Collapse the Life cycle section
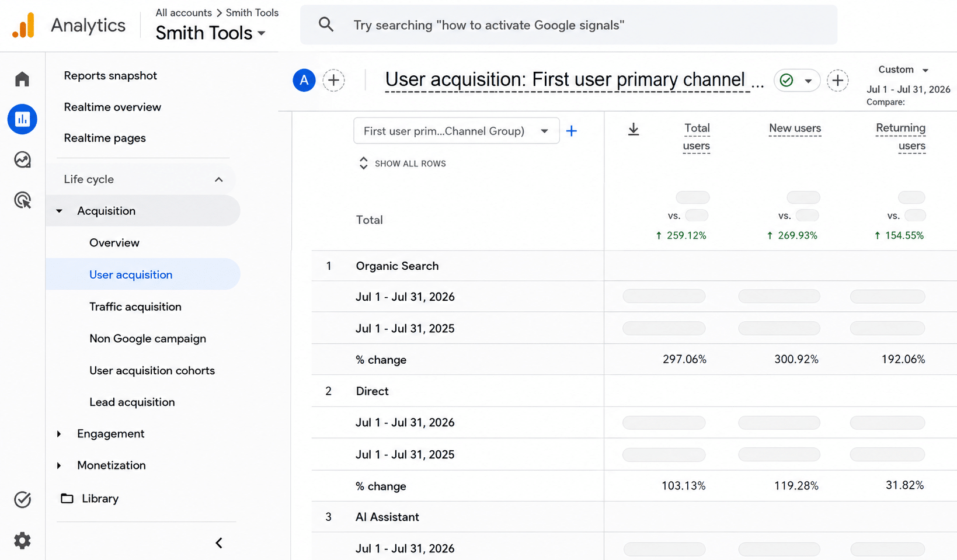This screenshot has height=560, width=957. [219, 179]
